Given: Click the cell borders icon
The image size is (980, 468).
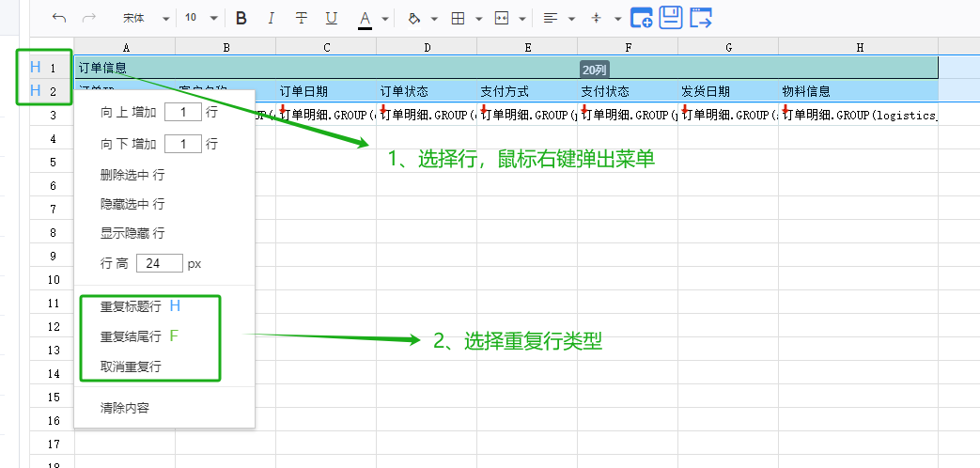Looking at the screenshot, I should click(x=459, y=18).
